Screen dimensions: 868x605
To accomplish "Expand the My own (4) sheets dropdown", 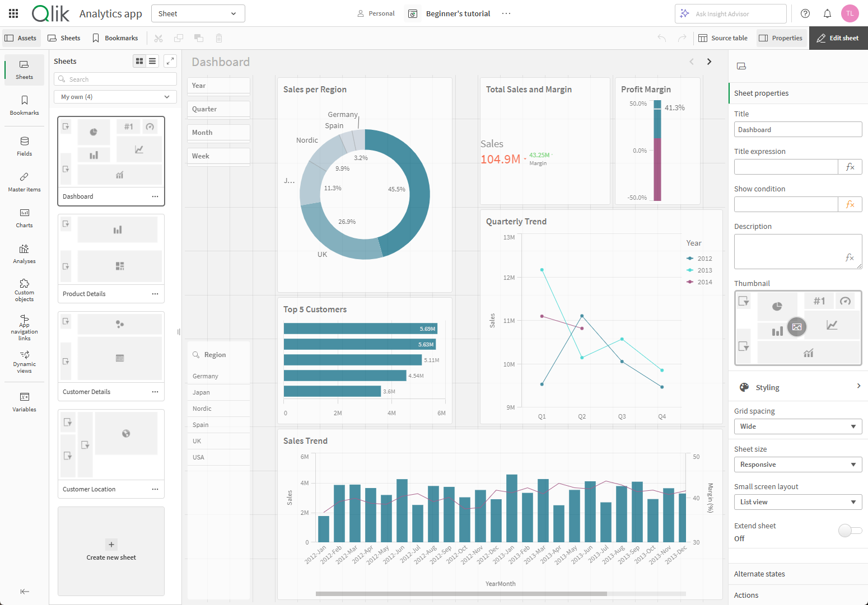I will tap(115, 97).
